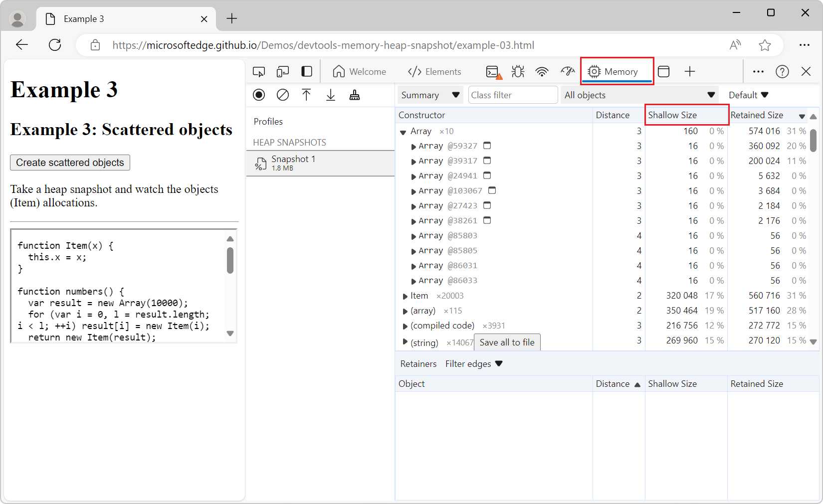Clear all heap snapshot profiles

pos(283,95)
